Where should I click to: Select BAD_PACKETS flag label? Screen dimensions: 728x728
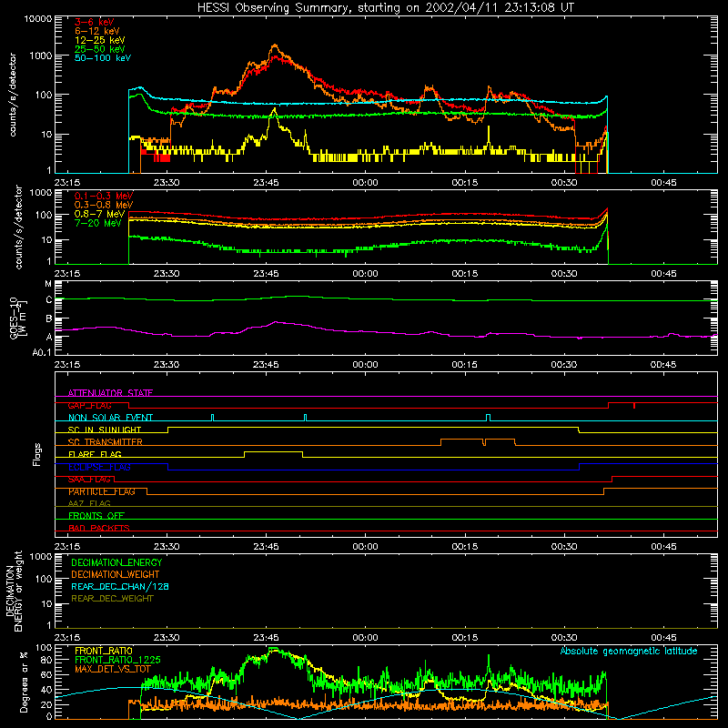coord(99,528)
